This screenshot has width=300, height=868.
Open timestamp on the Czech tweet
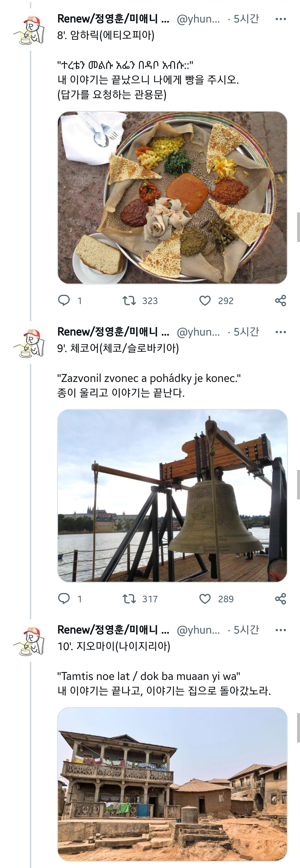(x=246, y=332)
